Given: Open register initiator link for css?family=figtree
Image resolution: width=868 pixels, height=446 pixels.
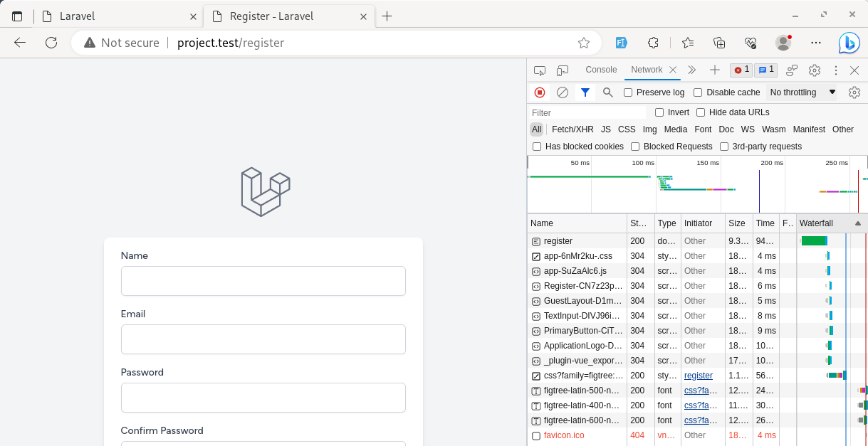Looking at the screenshot, I should (699, 376).
